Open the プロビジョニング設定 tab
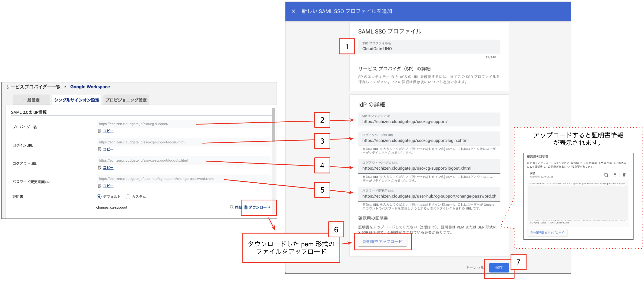This screenshot has height=281, width=644. coord(126,100)
